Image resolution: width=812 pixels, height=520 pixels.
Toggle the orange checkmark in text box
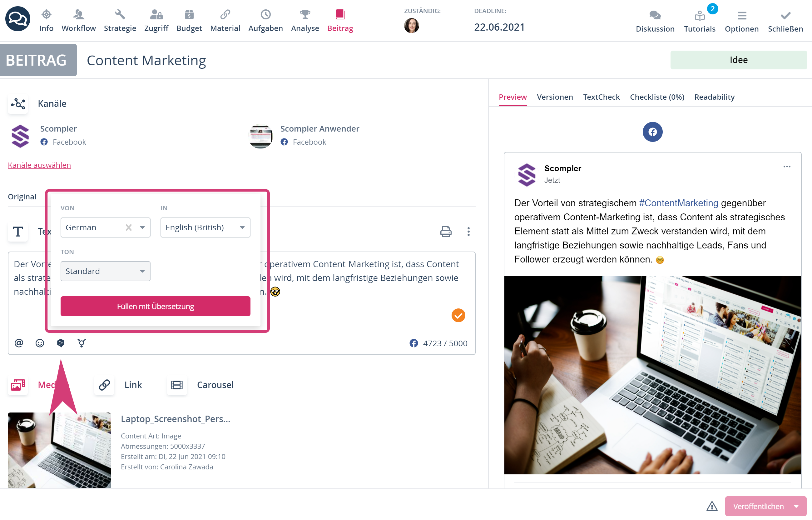(x=458, y=315)
